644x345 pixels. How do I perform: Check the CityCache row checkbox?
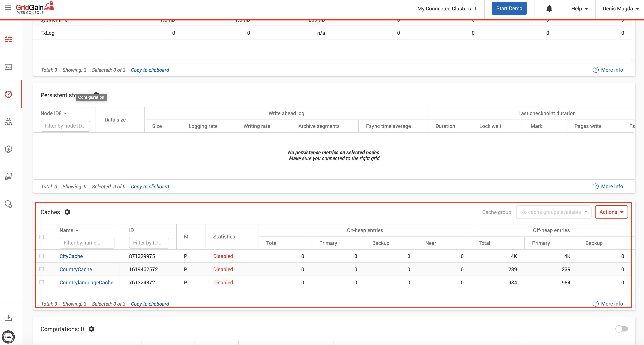click(x=42, y=256)
